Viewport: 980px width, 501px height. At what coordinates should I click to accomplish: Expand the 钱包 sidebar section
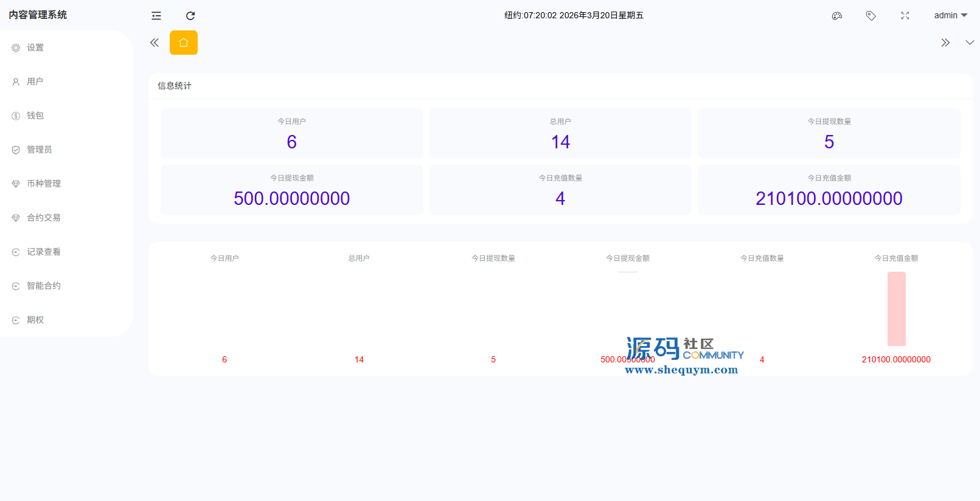pos(35,116)
